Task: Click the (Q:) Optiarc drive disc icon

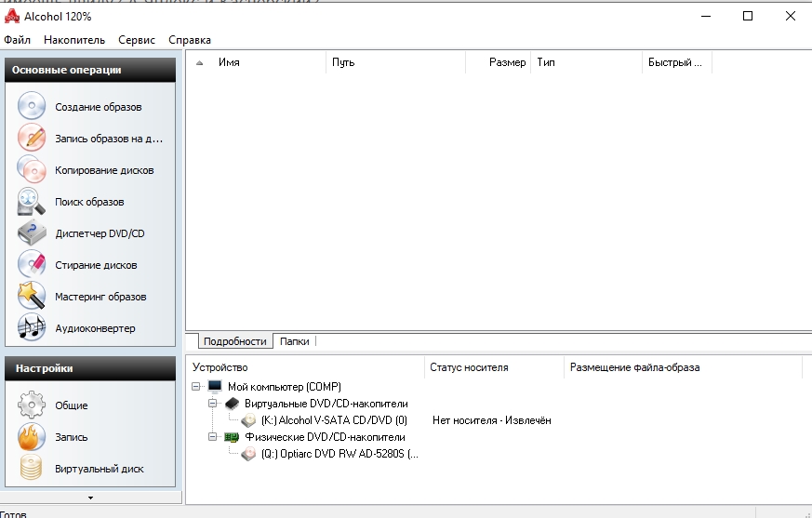Action: click(248, 454)
